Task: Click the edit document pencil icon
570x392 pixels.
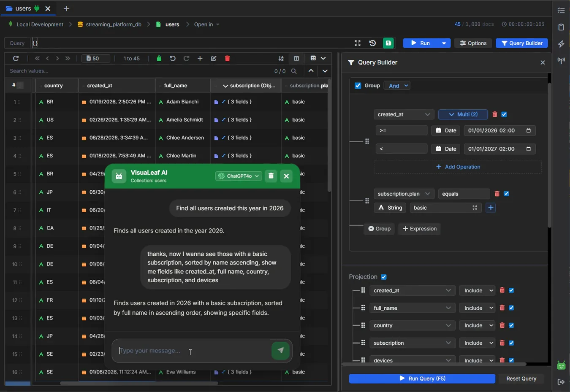Action: (x=214, y=59)
